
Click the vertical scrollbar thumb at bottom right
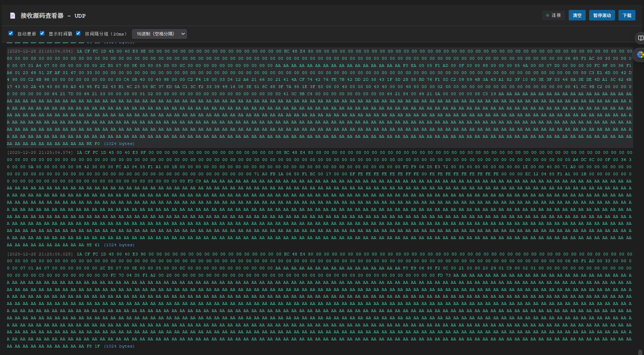coord(640,352)
